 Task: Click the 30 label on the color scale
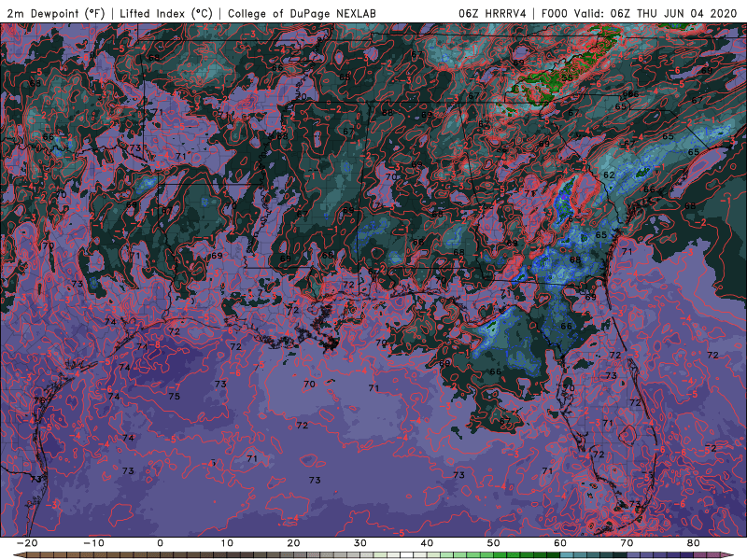[x=360, y=543]
